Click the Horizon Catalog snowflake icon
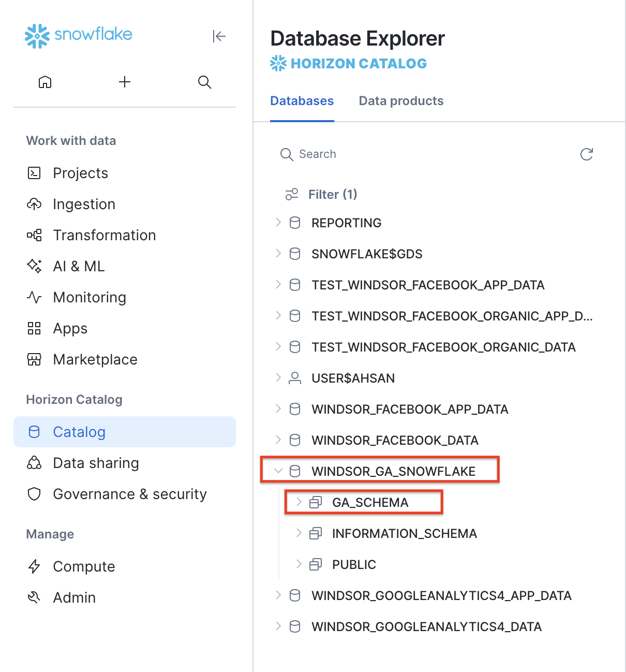Viewport: 626px width, 672px height. [x=278, y=63]
